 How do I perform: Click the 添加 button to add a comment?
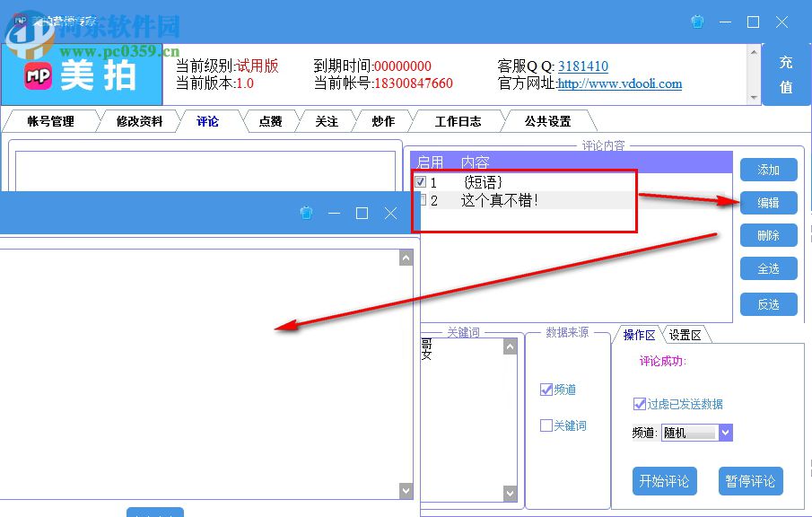(x=768, y=170)
